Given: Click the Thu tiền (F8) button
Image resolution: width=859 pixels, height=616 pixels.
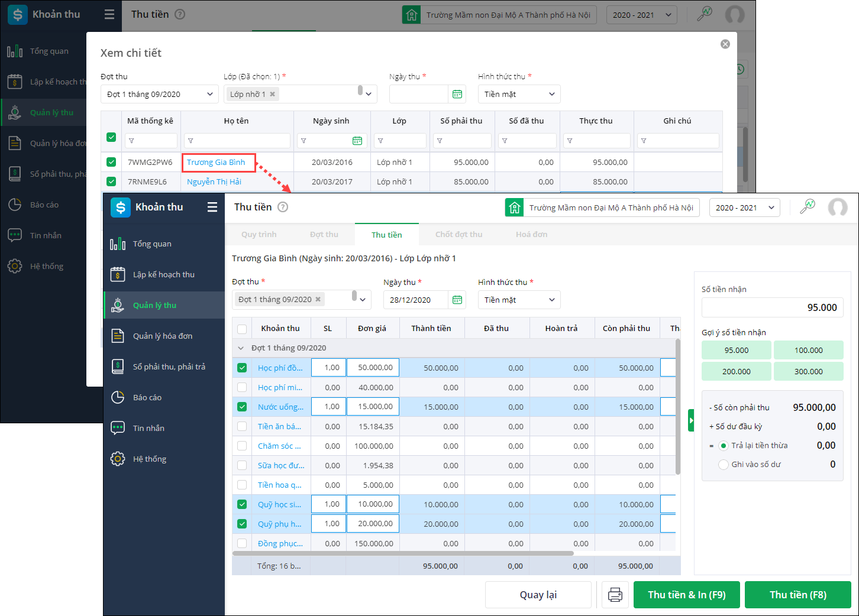Looking at the screenshot, I should point(797,595).
